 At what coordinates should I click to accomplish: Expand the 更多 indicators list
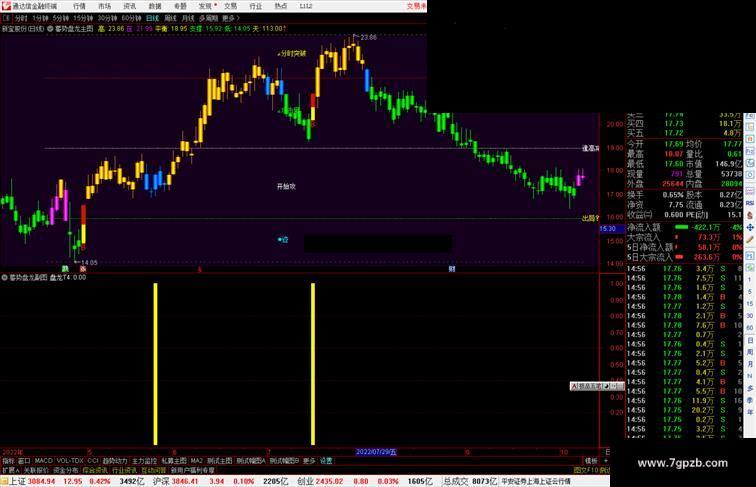[x=309, y=461]
